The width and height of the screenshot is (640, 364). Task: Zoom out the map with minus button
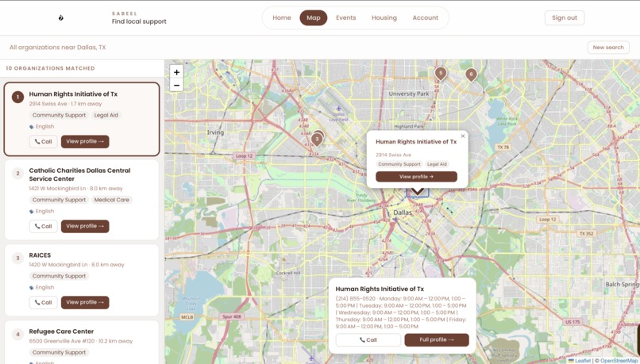pos(176,85)
